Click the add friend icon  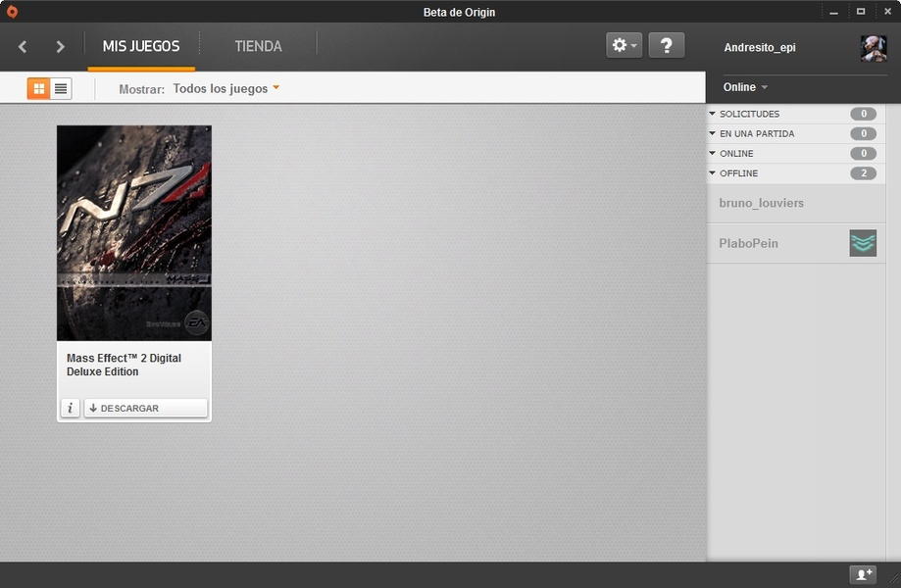[x=863, y=575]
